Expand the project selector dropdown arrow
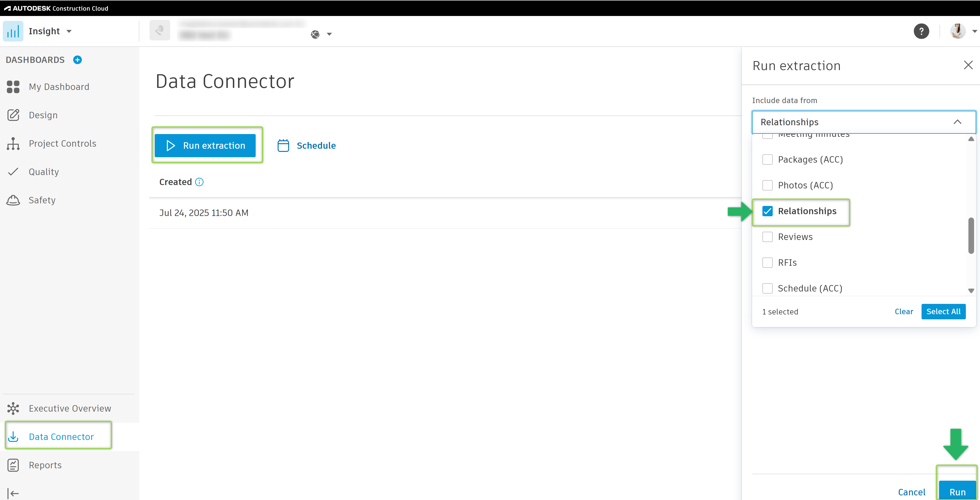The image size is (980, 500). coord(330,35)
